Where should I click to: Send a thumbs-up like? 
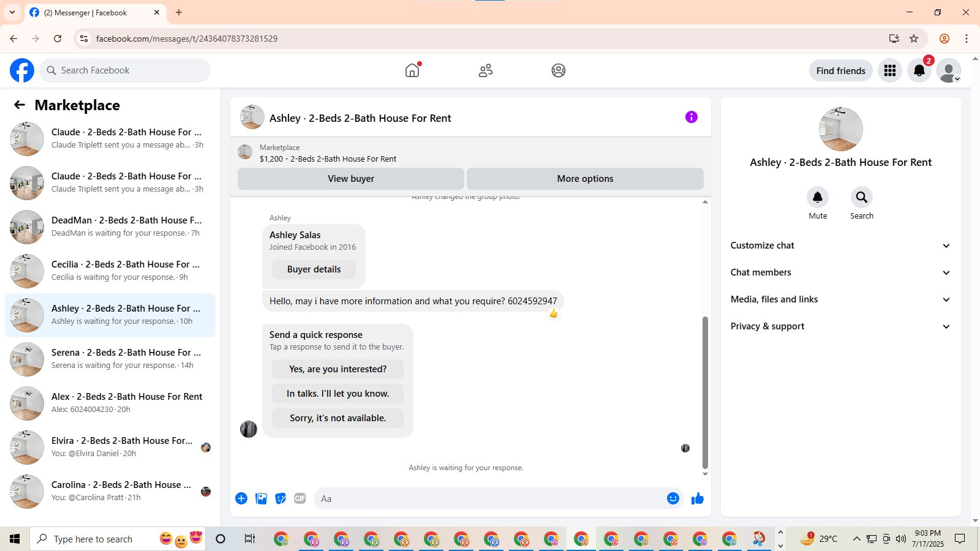tap(698, 498)
